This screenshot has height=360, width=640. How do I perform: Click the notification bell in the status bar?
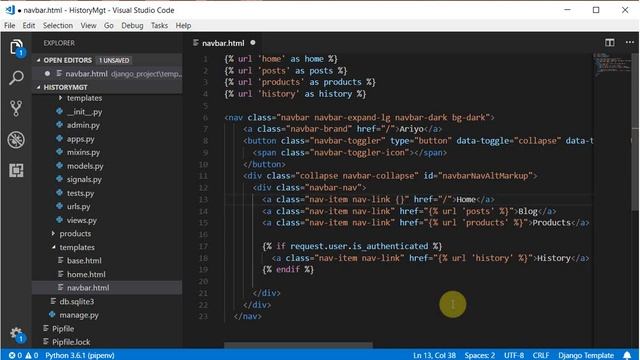[627, 356]
